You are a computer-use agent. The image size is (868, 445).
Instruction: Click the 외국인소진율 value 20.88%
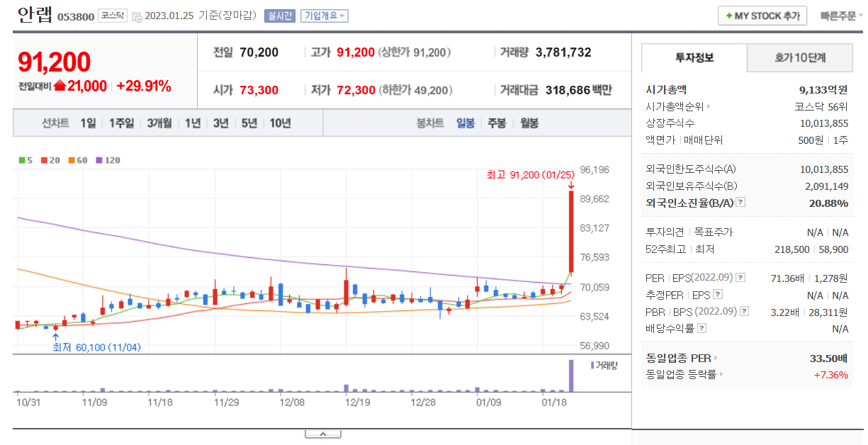(828, 203)
